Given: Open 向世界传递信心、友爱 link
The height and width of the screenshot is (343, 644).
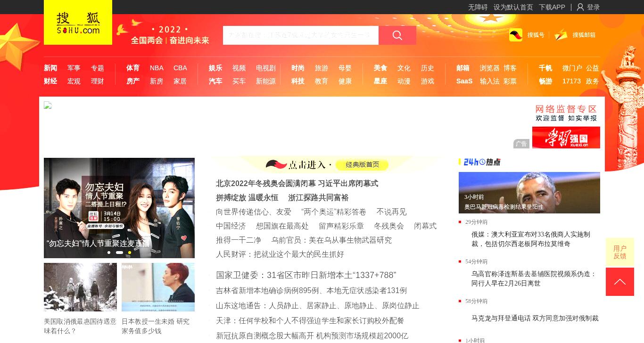Looking at the screenshot, I should (254, 212).
